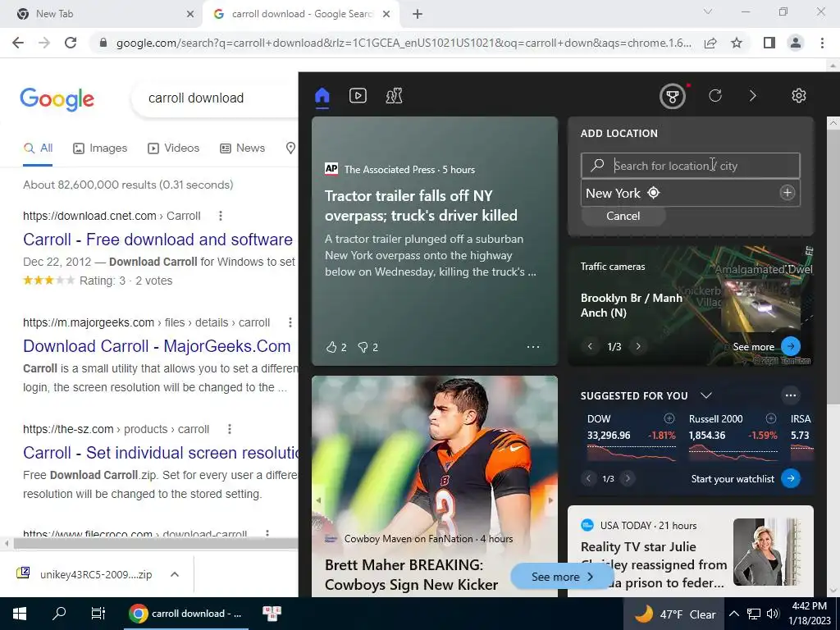Open options menu for the-sz.com result
The width and height of the screenshot is (840, 630).
tap(230, 429)
